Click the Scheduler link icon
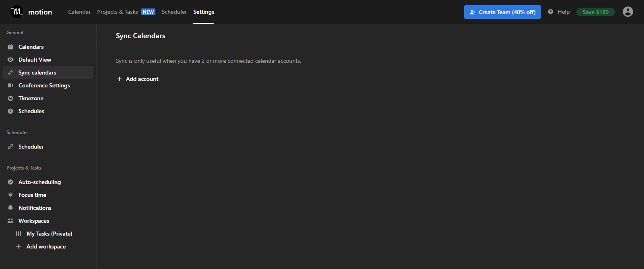 point(10,147)
